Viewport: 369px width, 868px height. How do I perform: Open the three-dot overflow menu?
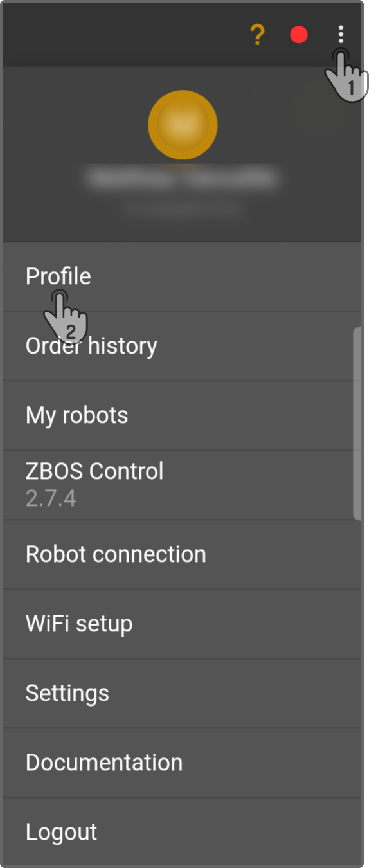341,35
